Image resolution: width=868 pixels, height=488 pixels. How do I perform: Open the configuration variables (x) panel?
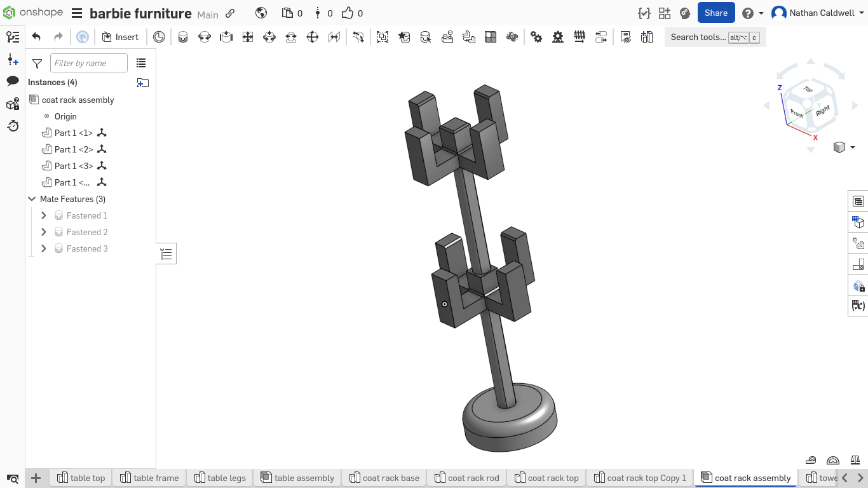coord(858,306)
